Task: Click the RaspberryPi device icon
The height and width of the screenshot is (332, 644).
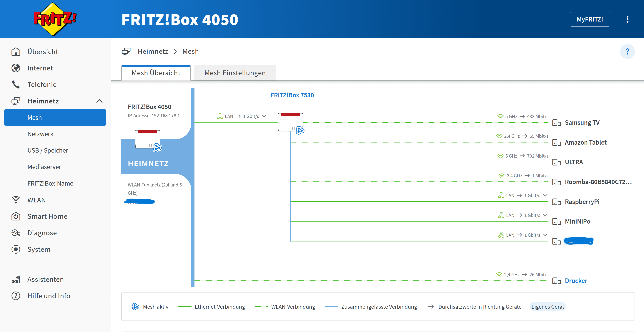Action: [556, 202]
